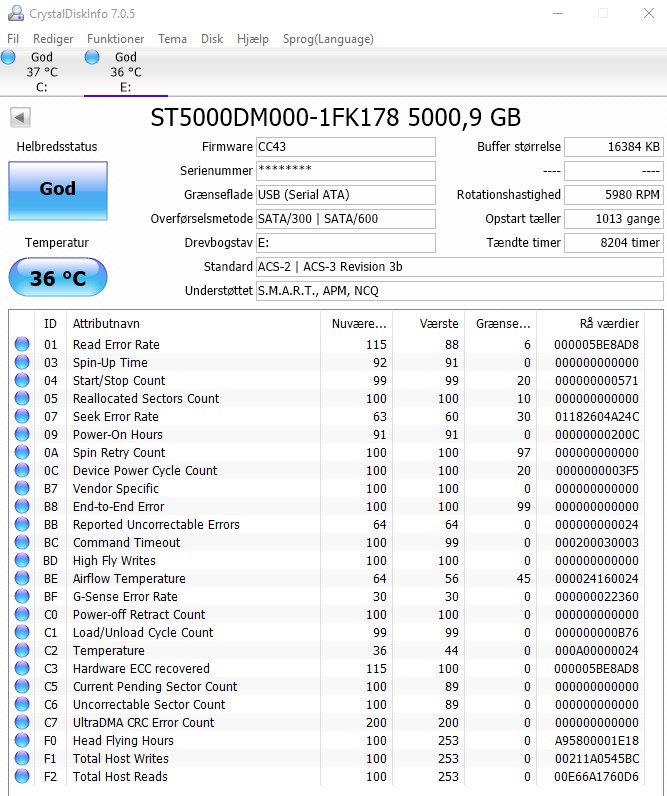Viewport: 667px width, 796px height.
Task: Click the Firmware field CC43
Action: pyautogui.click(x=346, y=147)
